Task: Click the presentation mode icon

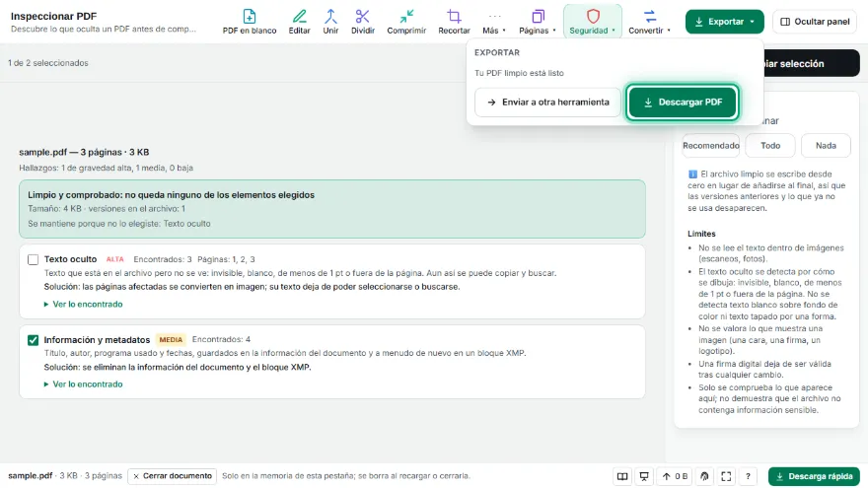Action: (644, 476)
